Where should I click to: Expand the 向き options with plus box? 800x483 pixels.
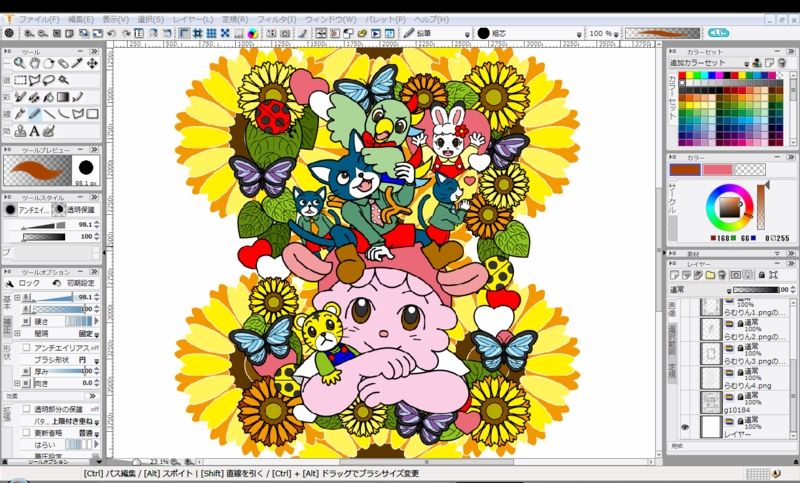point(17,383)
